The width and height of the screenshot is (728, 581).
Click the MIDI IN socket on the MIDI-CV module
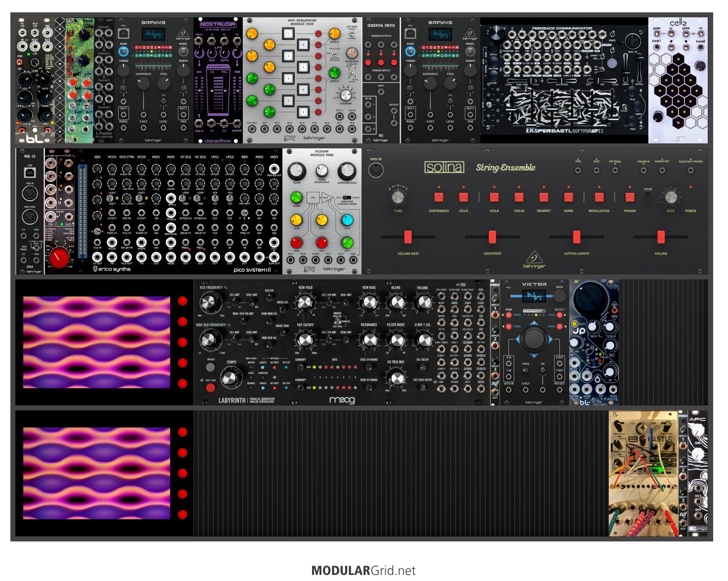30,193
